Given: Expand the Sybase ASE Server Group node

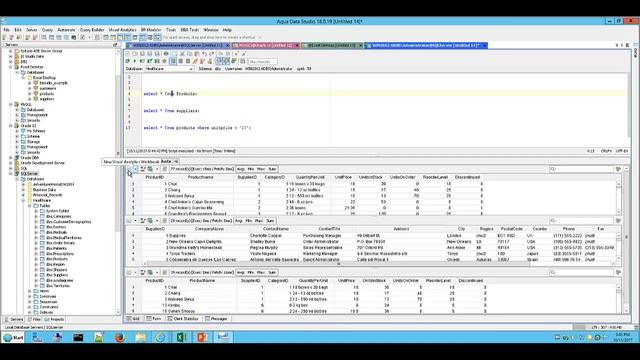Looking at the screenshot, I should pos(11,51).
